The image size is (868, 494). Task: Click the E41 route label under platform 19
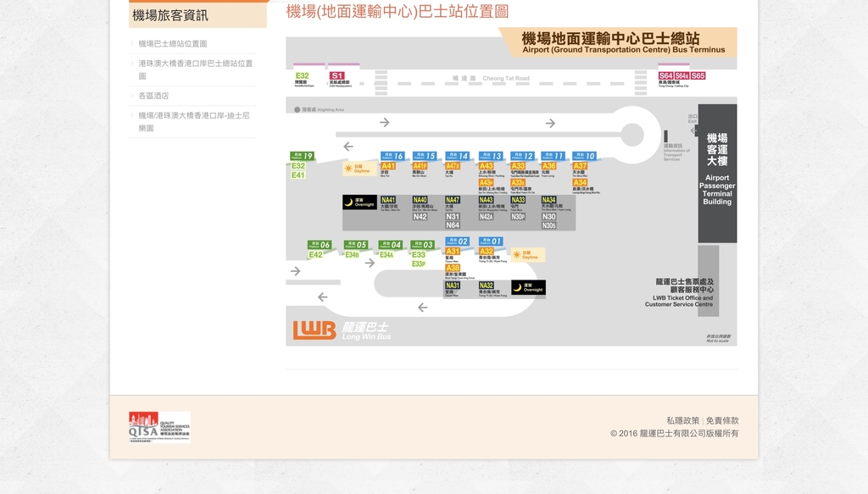[298, 175]
